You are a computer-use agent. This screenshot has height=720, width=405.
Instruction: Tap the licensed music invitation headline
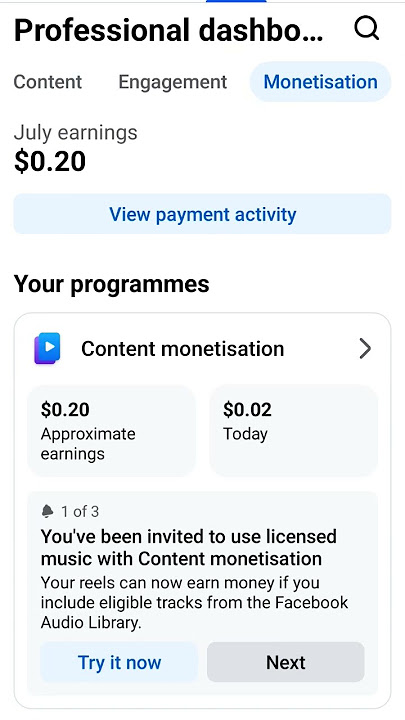[x=189, y=547]
